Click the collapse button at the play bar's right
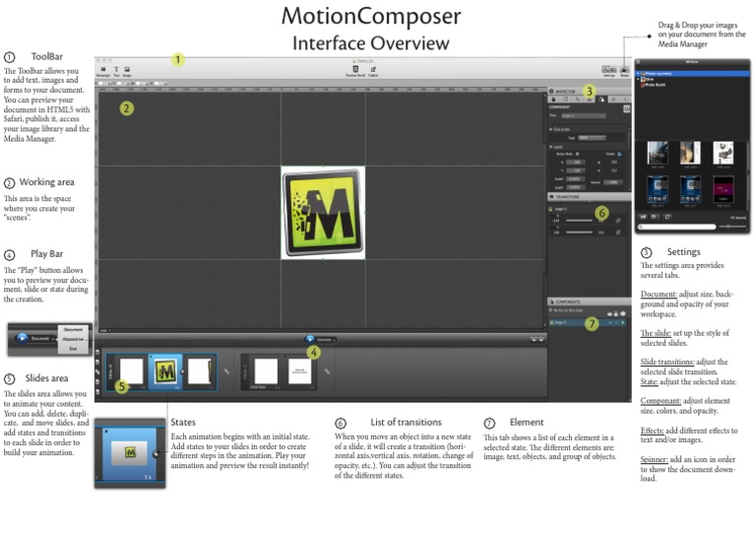The height and width of the screenshot is (535, 756). tap(537, 340)
